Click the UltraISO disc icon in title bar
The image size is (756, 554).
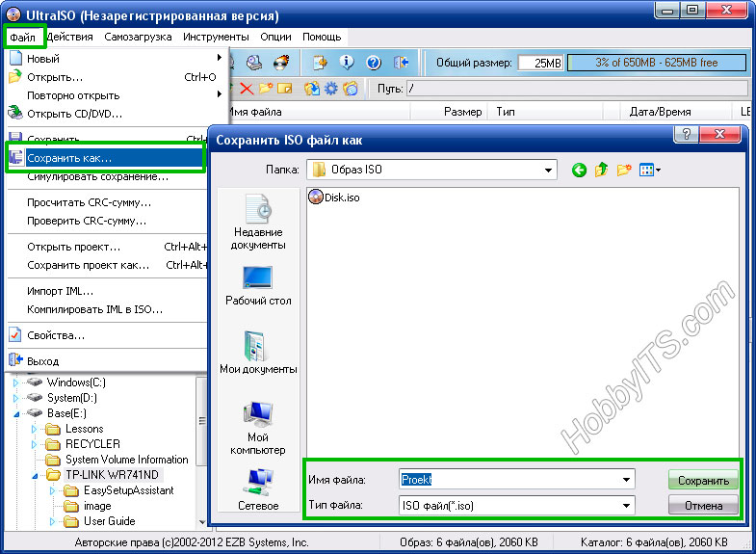pos(14,15)
